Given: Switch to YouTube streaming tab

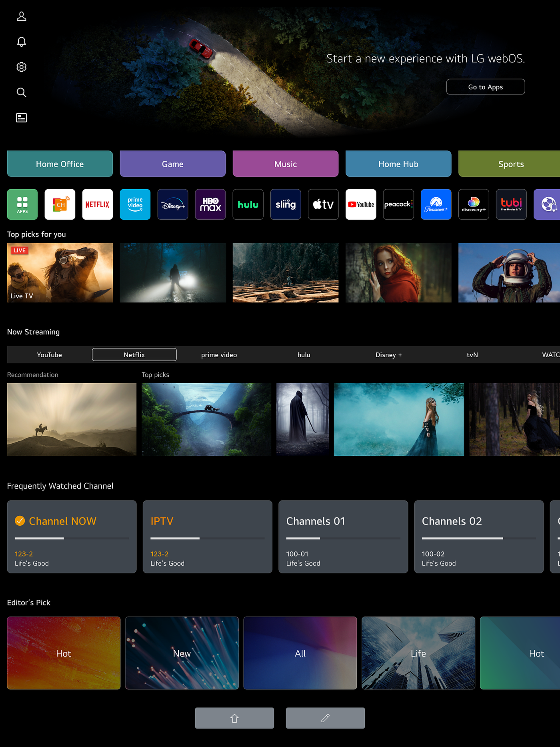Looking at the screenshot, I should tap(50, 355).
